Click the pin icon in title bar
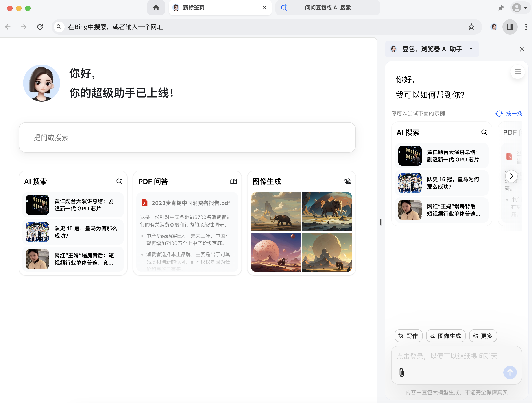Screen dimensions: 532x403 tap(501, 8)
